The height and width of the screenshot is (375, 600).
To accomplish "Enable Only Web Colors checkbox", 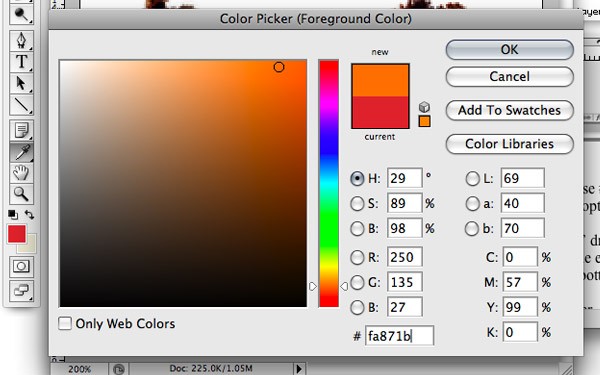I will 65,323.
